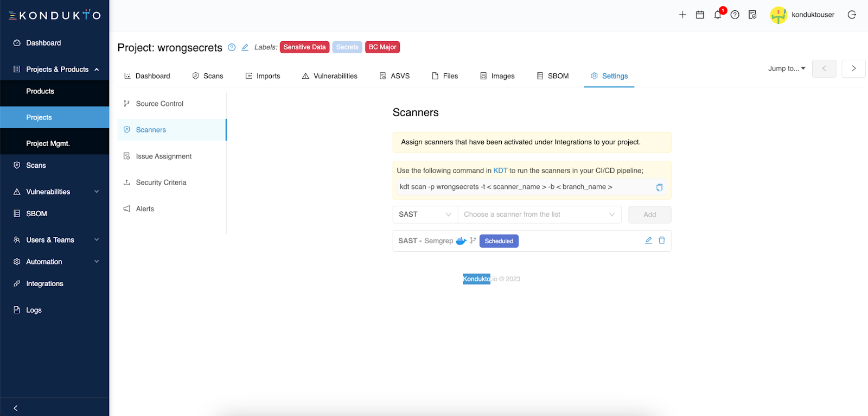The width and height of the screenshot is (868, 416).
Task: Open Alerts settings
Action: [x=172, y=209]
